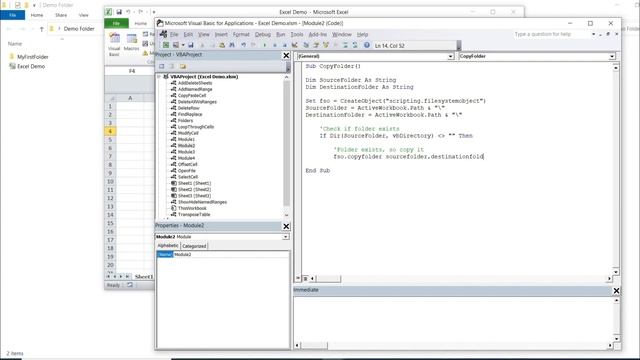Screen dimensions: 640x360
Task: Select ThisWorkbook in the project tree
Action: pyautogui.click(x=192, y=208)
